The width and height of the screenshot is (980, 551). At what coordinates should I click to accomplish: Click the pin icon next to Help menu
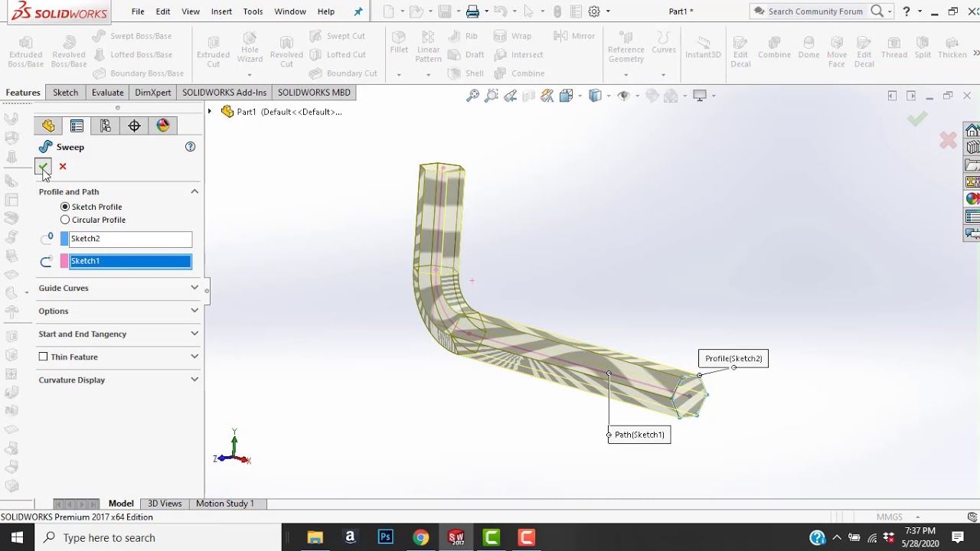click(x=358, y=11)
